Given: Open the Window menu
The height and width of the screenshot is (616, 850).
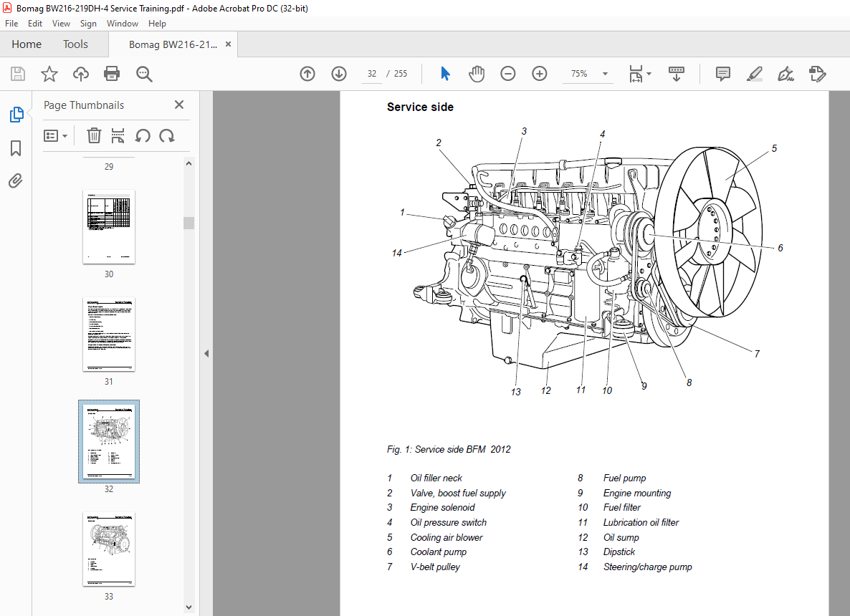Looking at the screenshot, I should tap(123, 24).
